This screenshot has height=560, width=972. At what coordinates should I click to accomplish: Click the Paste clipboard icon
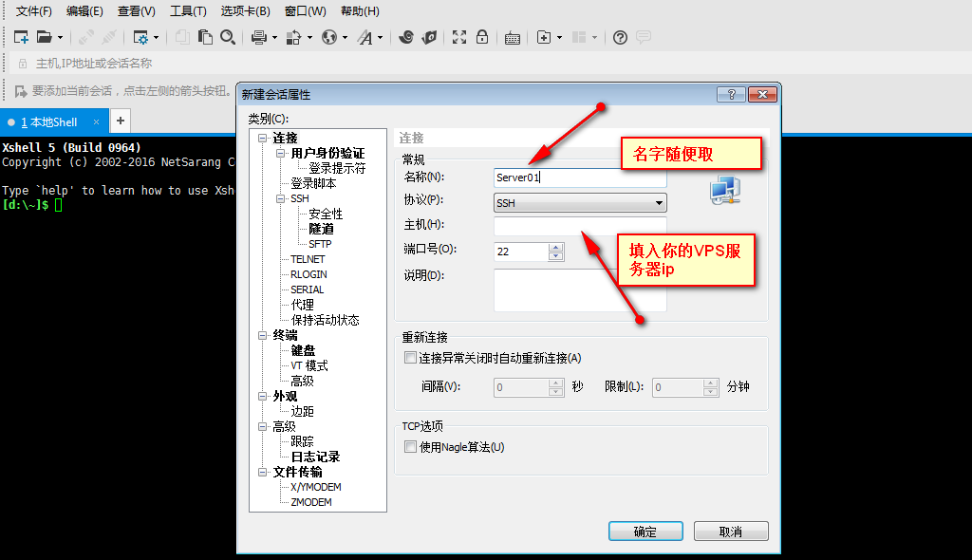(x=205, y=37)
